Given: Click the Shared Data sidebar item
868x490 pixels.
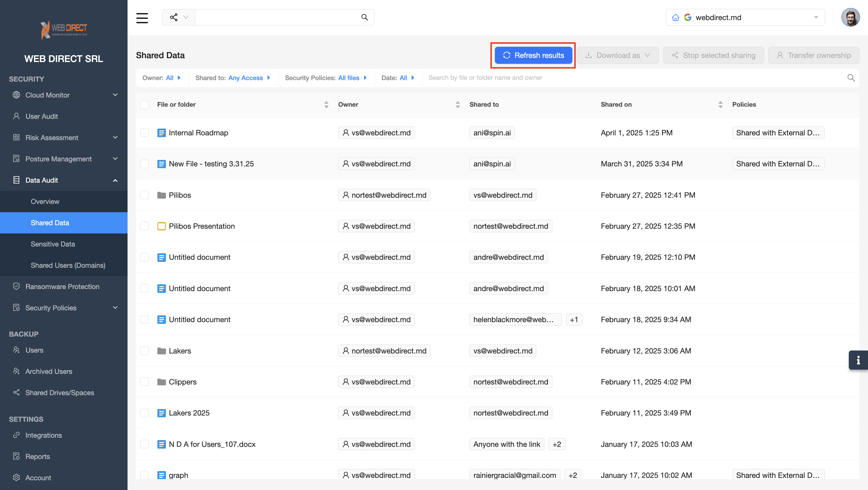Looking at the screenshot, I should click(x=64, y=223).
